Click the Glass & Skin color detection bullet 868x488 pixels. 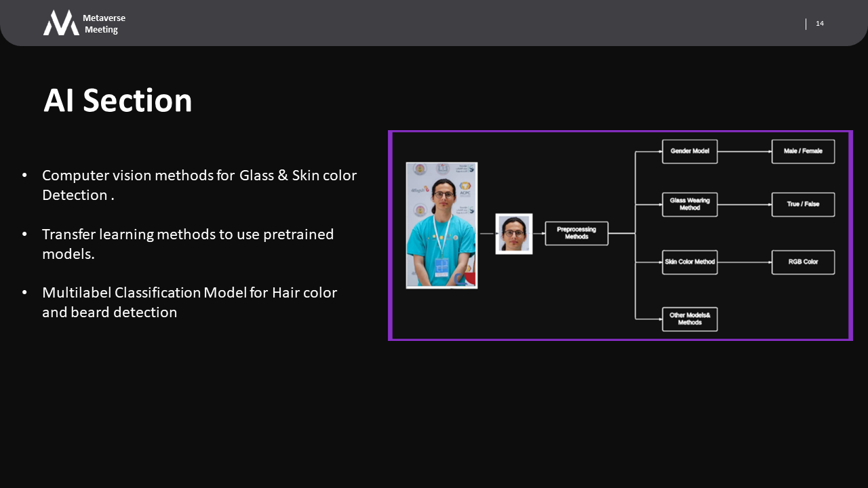pyautogui.click(x=199, y=184)
